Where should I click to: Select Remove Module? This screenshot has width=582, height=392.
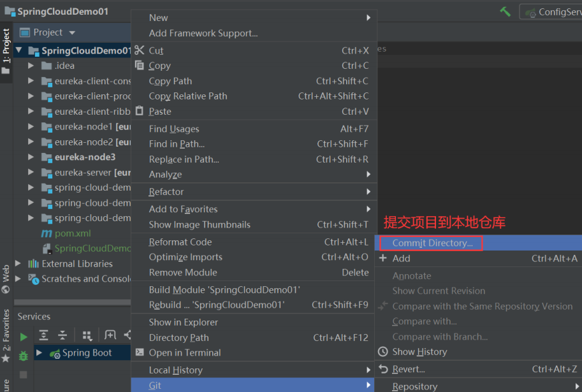click(254, 272)
